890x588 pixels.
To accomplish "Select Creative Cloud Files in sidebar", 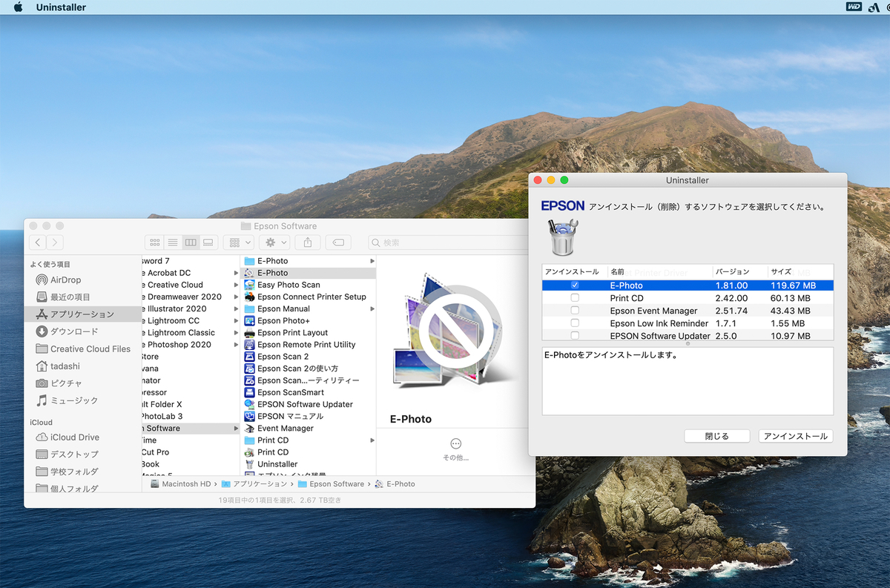I will (x=83, y=348).
